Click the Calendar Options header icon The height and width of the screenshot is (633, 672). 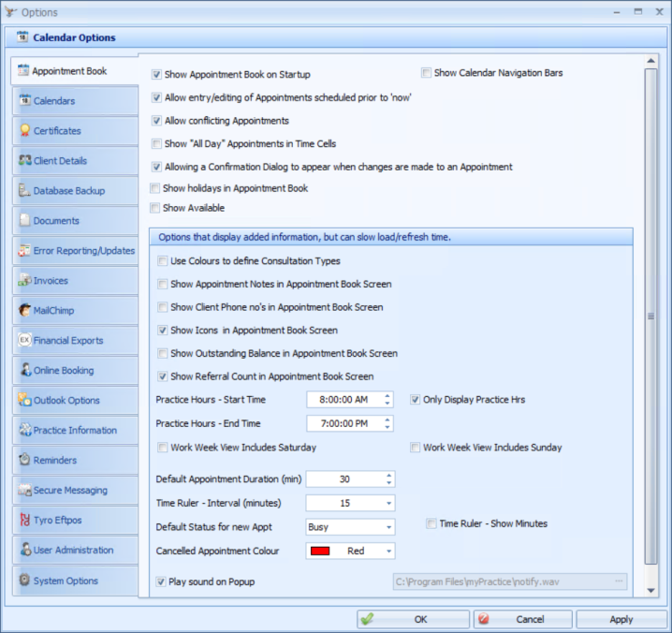pyautogui.click(x=22, y=37)
